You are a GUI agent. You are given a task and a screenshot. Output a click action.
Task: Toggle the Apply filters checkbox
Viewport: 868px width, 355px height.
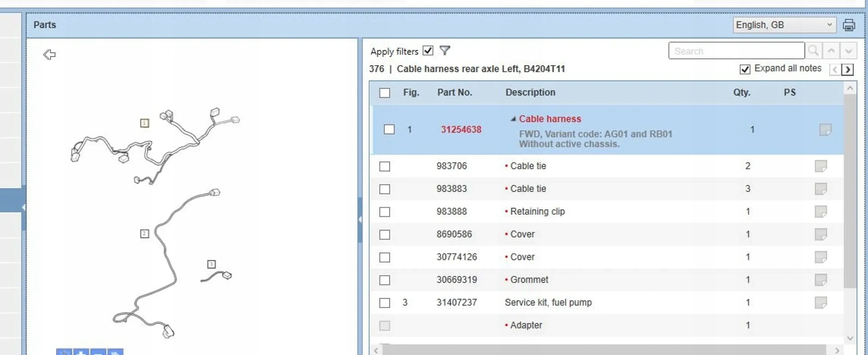tap(428, 51)
